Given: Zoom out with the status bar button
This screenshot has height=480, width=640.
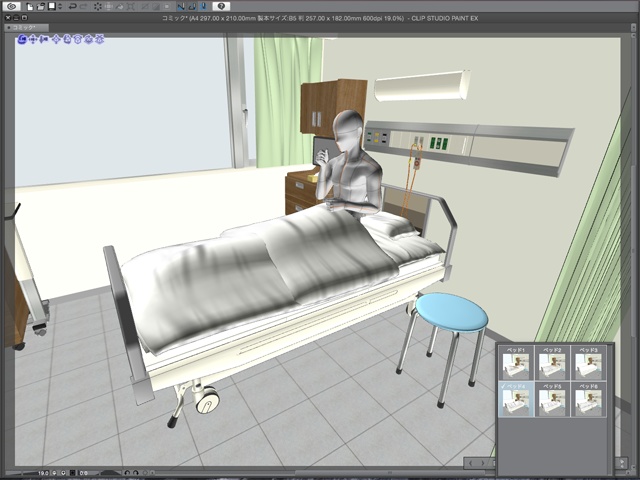Looking at the screenshot, I should (54, 473).
